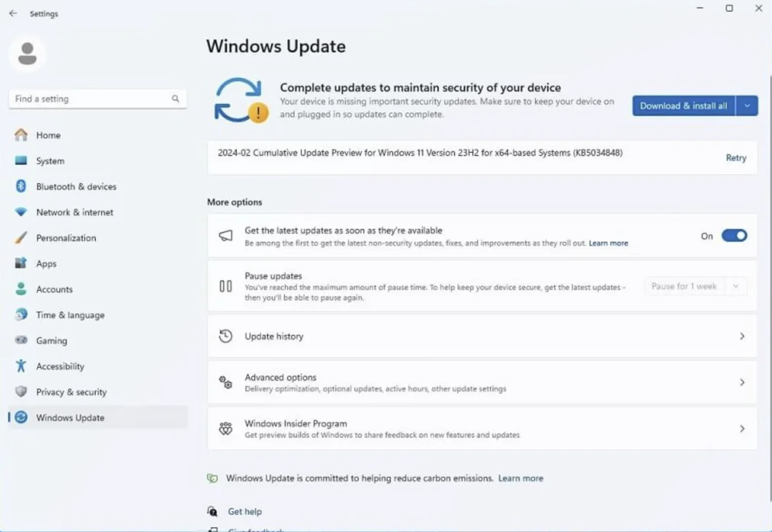Click the vertical scrollbar on the right
The image size is (772, 532).
point(770,288)
